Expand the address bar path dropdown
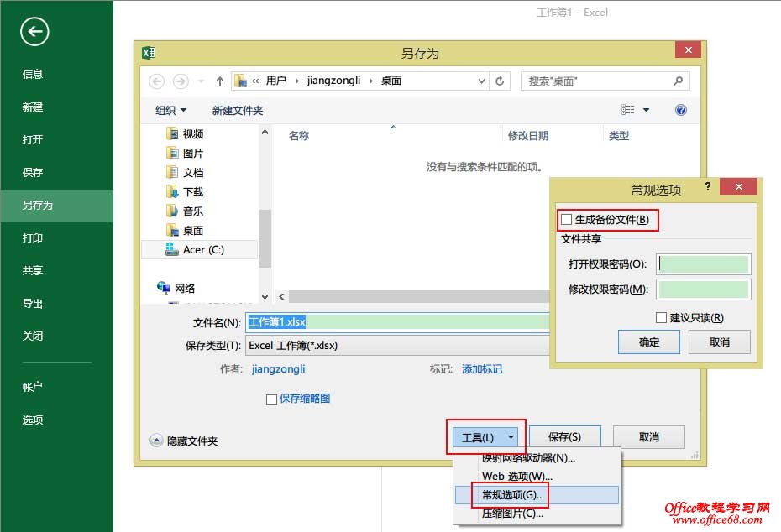 [x=481, y=81]
